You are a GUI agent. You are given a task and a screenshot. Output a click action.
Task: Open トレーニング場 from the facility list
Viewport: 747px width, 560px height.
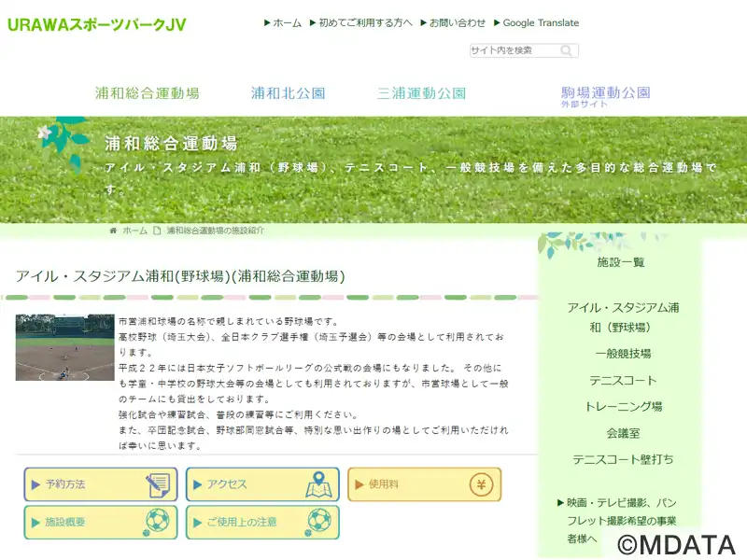tap(623, 407)
